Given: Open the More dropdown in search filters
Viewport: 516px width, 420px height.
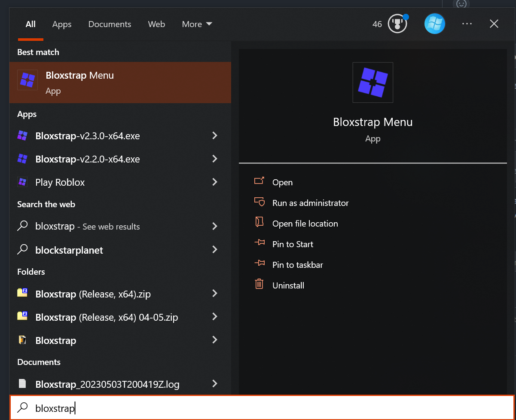Looking at the screenshot, I should pos(196,24).
